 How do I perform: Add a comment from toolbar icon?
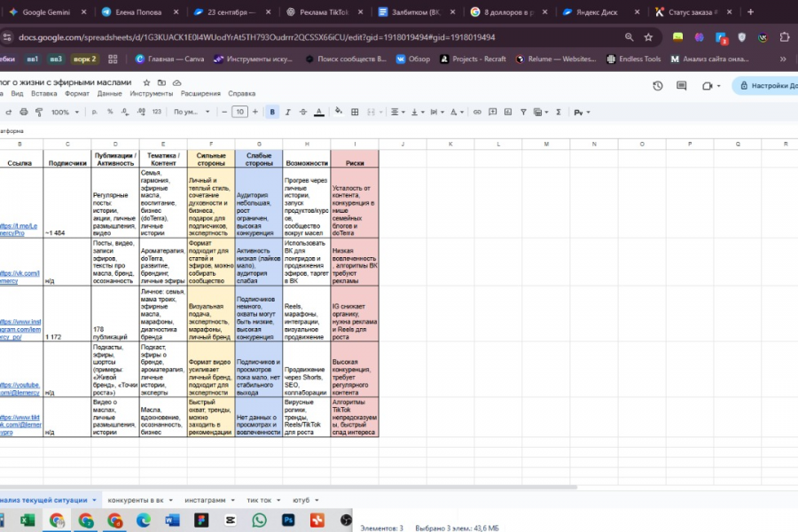click(493, 112)
